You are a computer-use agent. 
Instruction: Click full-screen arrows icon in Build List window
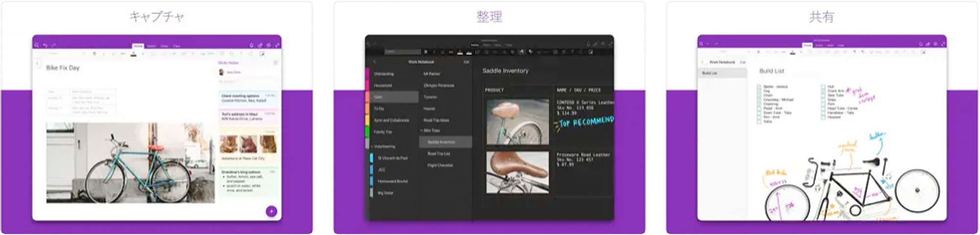click(943, 44)
